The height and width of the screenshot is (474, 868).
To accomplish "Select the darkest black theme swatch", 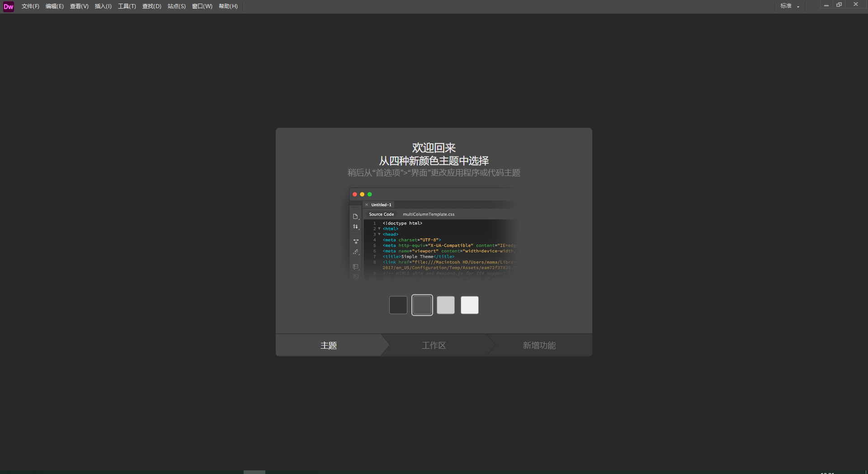I will [398, 305].
